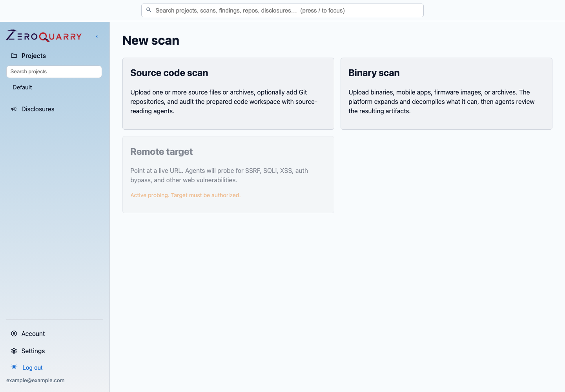This screenshot has height=392, width=565.
Task: Select the Default project
Action: coord(22,87)
